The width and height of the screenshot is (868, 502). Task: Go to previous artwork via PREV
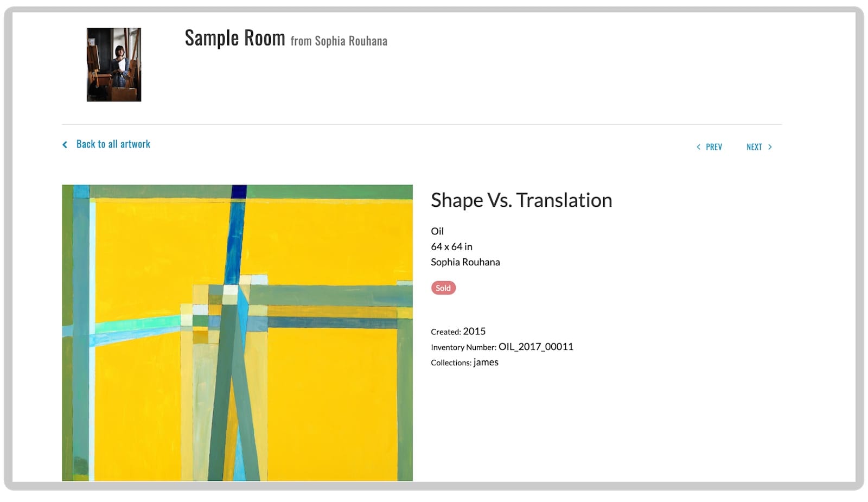click(x=713, y=147)
